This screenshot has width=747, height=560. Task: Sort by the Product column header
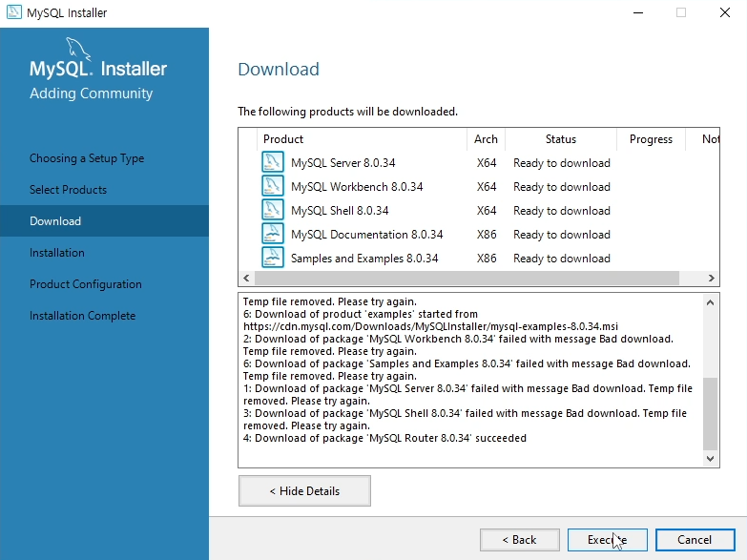pos(362,139)
